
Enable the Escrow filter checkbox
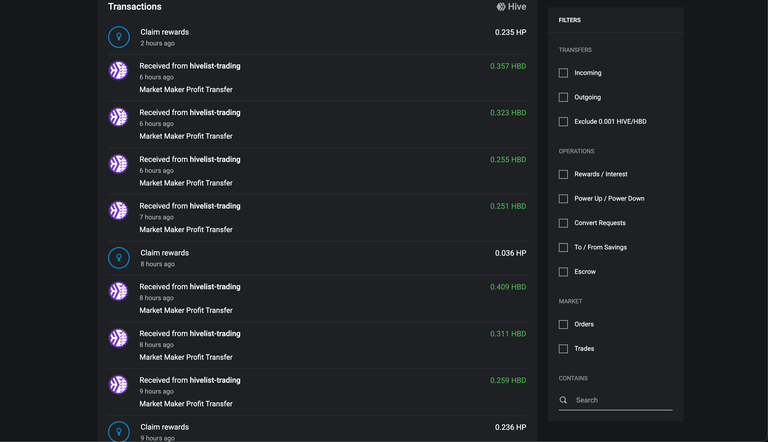(563, 271)
